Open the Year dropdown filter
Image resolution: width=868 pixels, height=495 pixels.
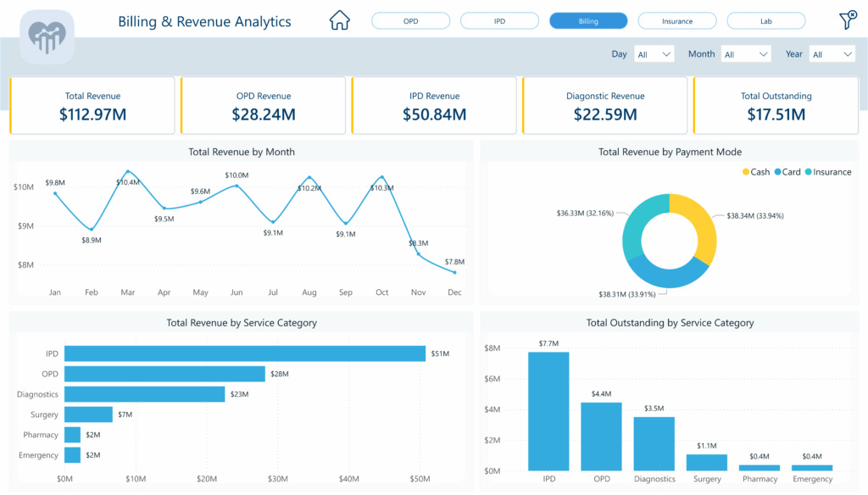click(x=832, y=53)
